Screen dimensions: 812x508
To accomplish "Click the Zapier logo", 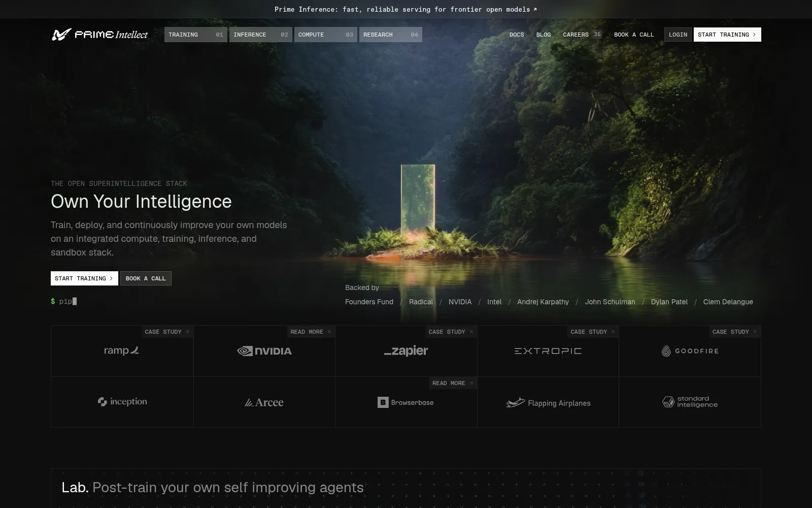I will point(406,351).
